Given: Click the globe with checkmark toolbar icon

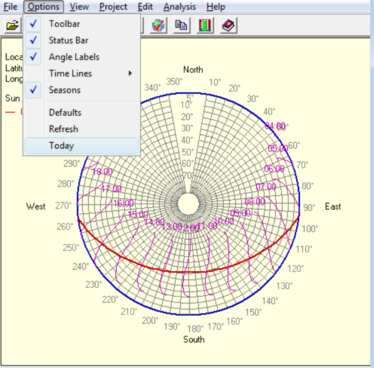Looking at the screenshot, I should (158, 25).
